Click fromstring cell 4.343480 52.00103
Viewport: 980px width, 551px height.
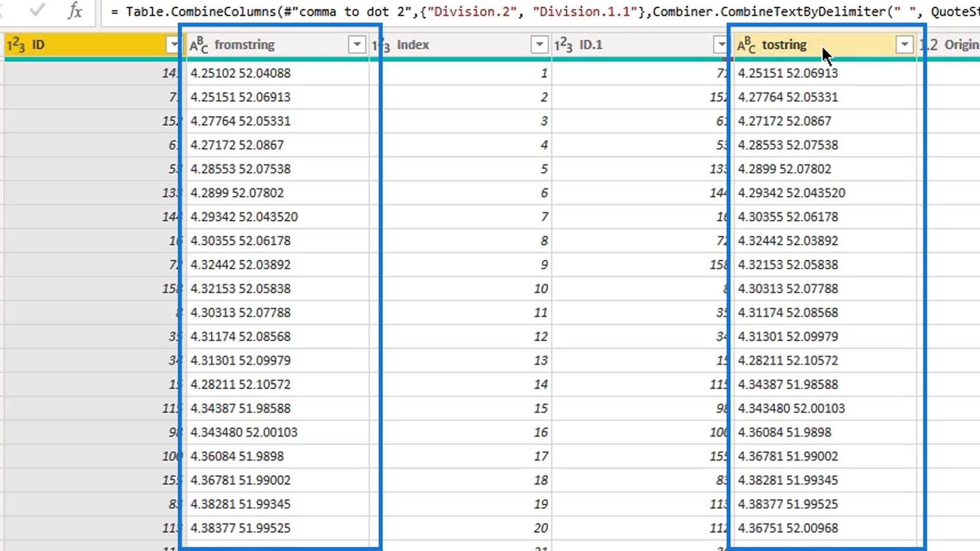point(277,432)
